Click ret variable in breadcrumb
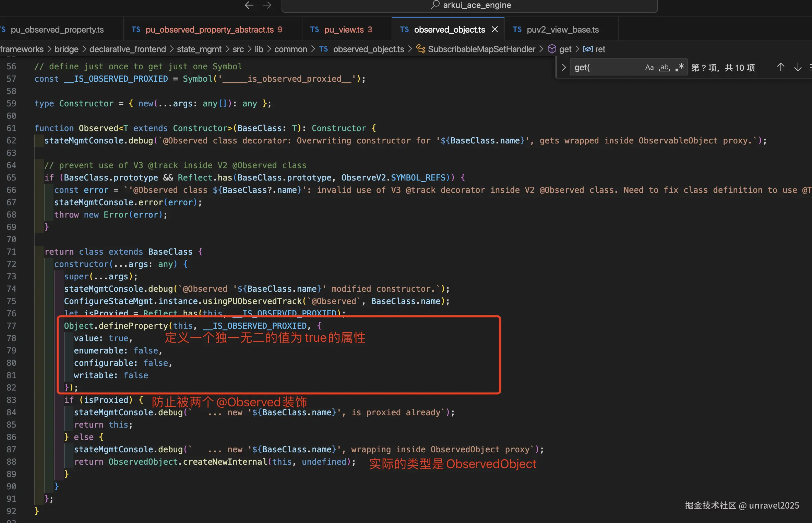This screenshot has width=812, height=523. pos(600,49)
